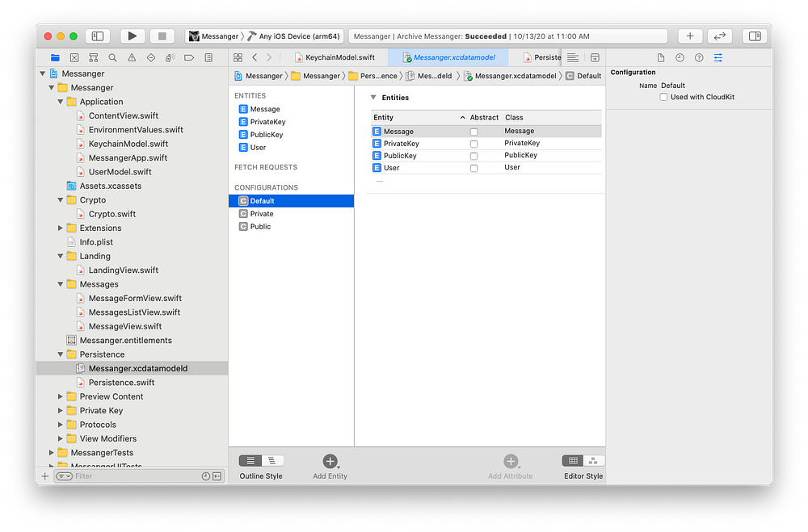
Task: Open the Symbol navigator
Action: click(93, 57)
